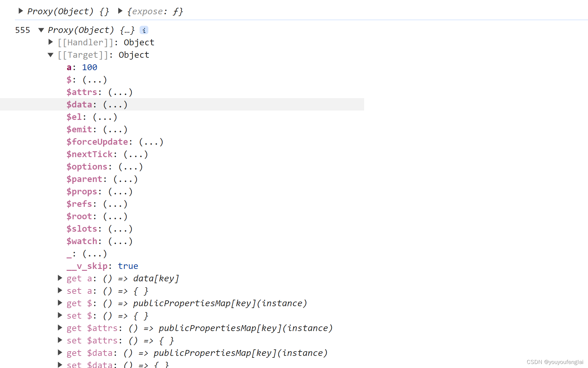Invoke the underscore property getter (...)
Screen dimensions: 588x368
(95, 254)
